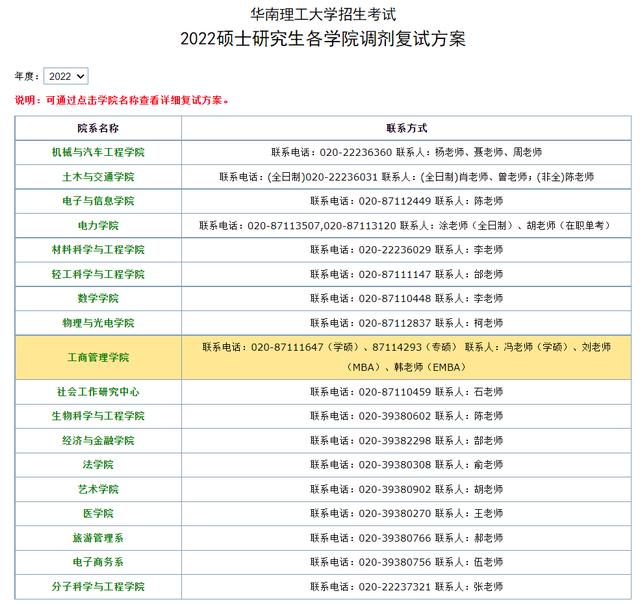This screenshot has height=604, width=640.
Task: Open 电力学院 link
Action: (98, 225)
